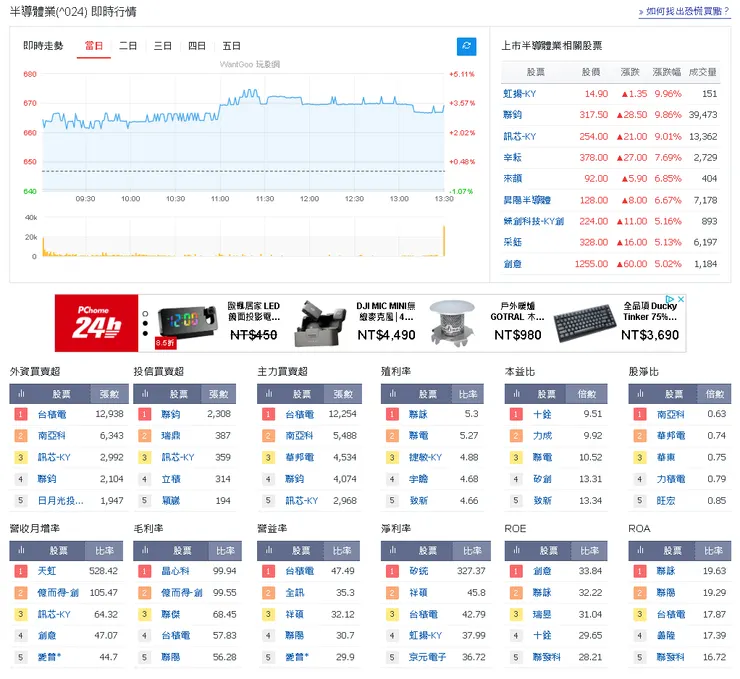This screenshot has width=740, height=679.
Task: Click bar-chart icon in 殖利率 table header
Action: (x=392, y=394)
